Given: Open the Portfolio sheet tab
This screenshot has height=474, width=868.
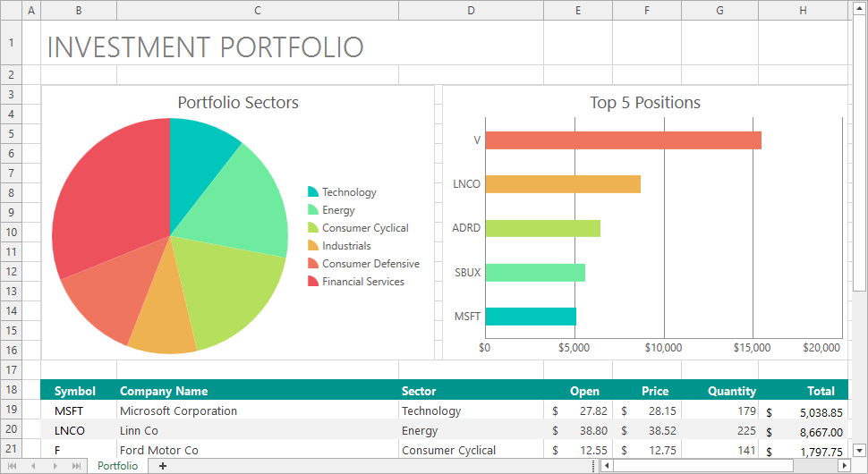Looking at the screenshot, I should pos(117,466).
